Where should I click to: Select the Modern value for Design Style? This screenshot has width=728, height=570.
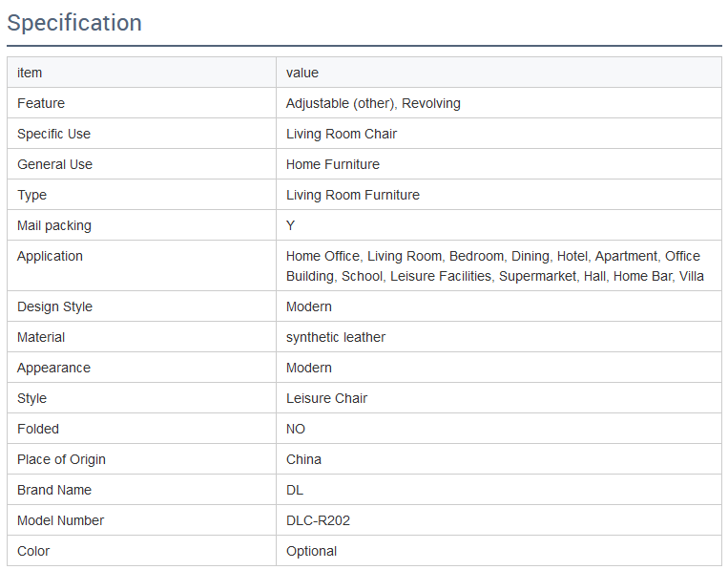309,307
